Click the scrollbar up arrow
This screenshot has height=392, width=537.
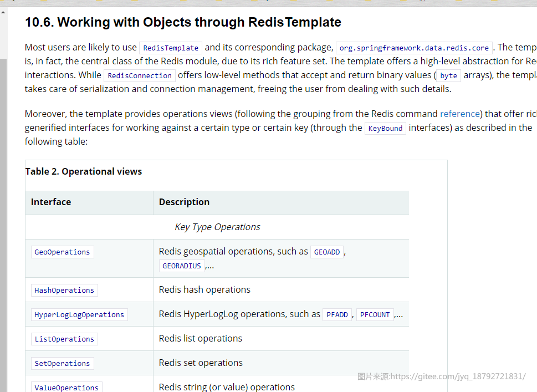[x=3, y=12]
